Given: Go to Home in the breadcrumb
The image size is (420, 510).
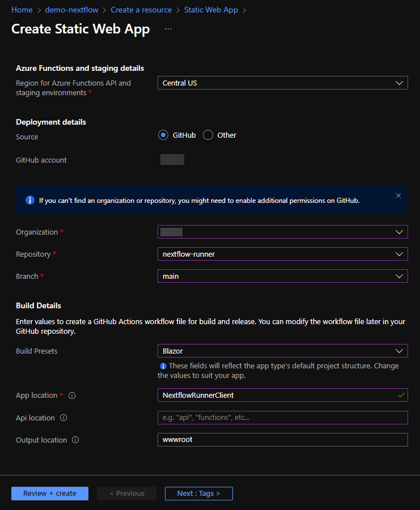Looking at the screenshot, I should point(22,10).
